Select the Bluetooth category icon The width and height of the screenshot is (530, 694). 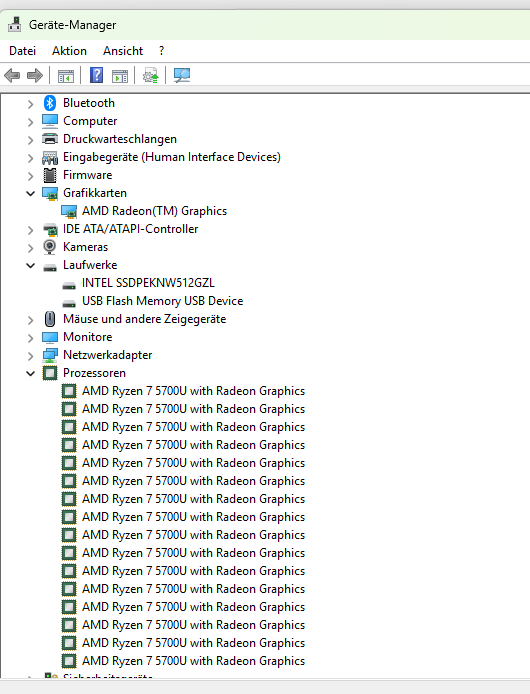click(x=50, y=103)
